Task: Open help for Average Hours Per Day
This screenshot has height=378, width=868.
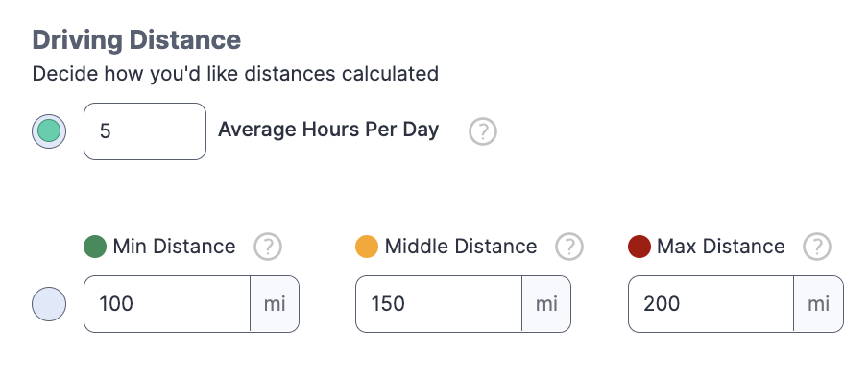Action: coord(483,131)
